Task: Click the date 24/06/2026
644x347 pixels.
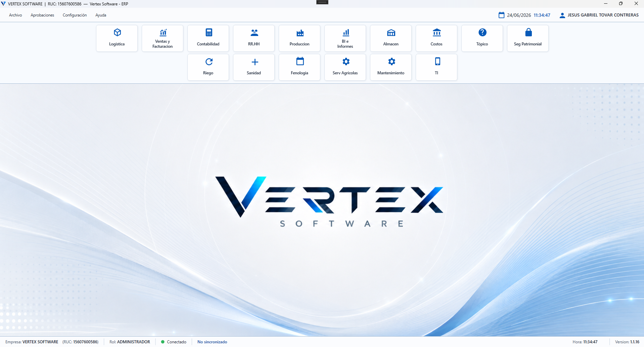Action: [x=519, y=15]
